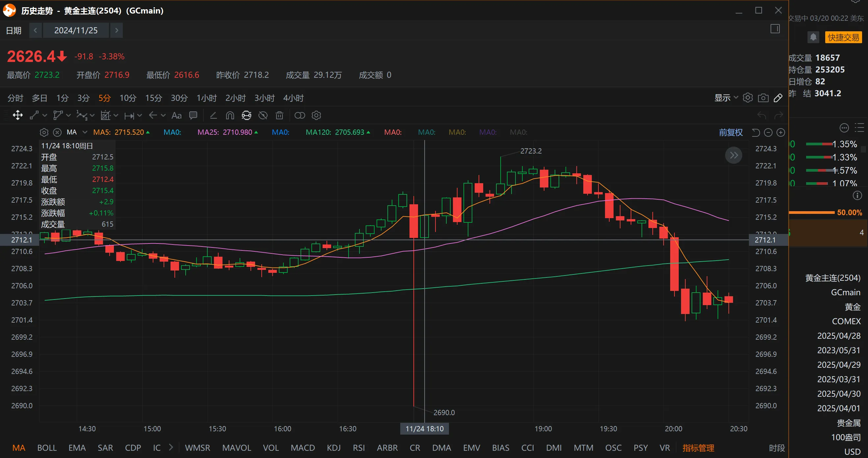Viewport: 868px width, 458px height.
Task: Take a chart screenshot with camera icon
Action: tap(763, 98)
